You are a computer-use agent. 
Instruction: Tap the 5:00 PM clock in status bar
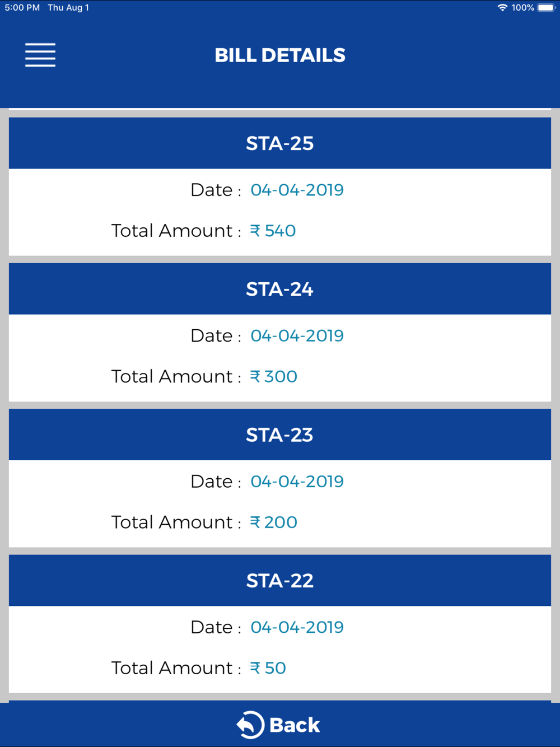coord(22,8)
